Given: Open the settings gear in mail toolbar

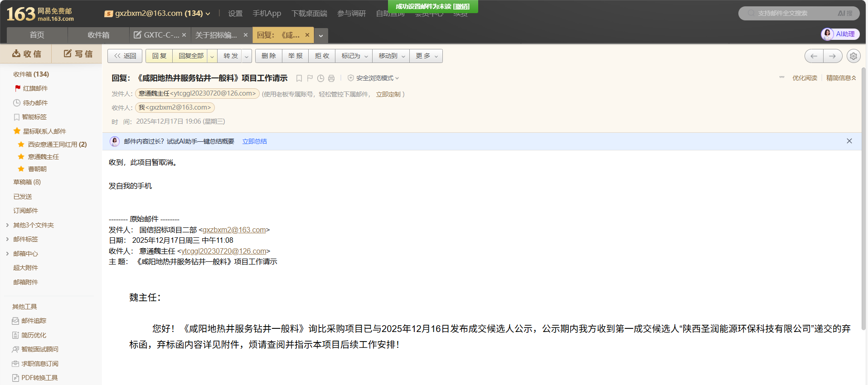Looking at the screenshot, I should click(x=853, y=56).
